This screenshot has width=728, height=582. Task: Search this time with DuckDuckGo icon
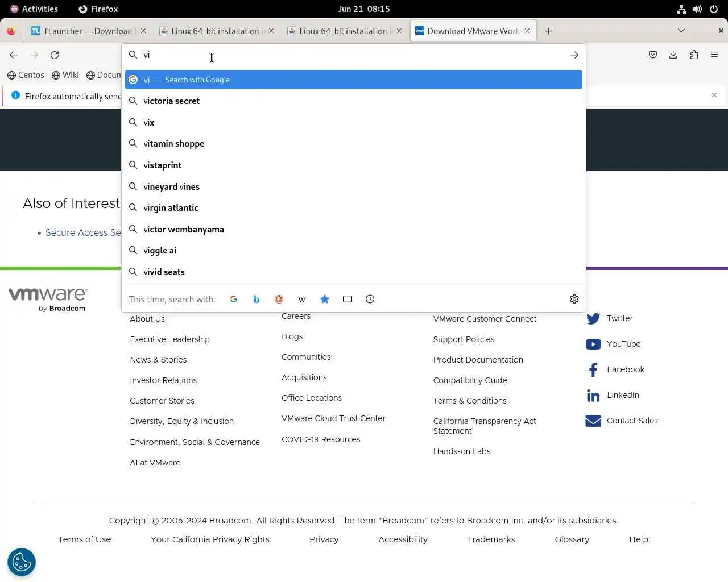pos(279,299)
